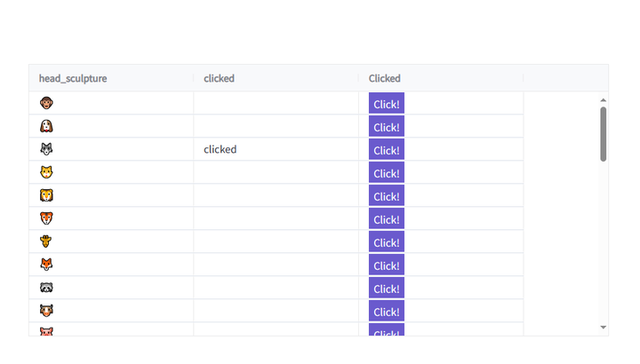Select the yellow cat face emoji
This screenshot has width=640, height=364.
(x=46, y=172)
